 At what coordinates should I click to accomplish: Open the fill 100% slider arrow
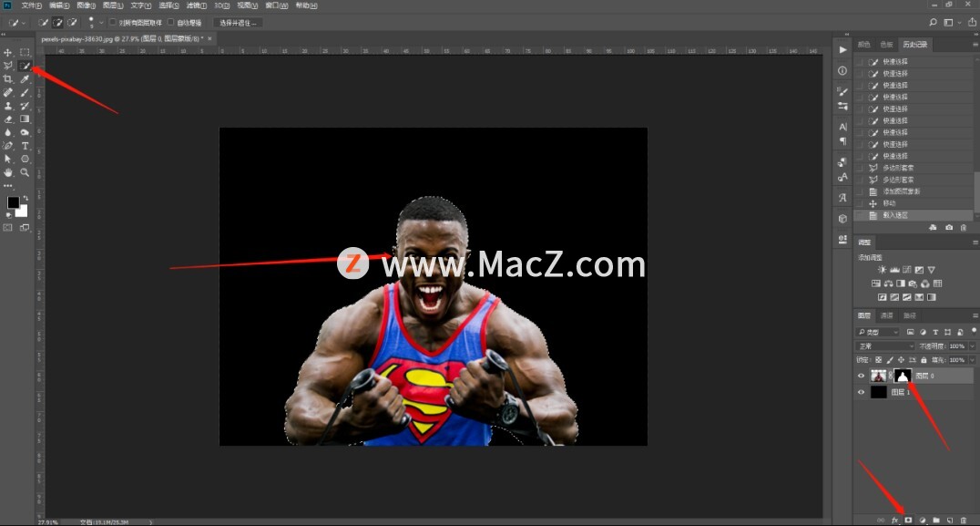click(x=971, y=360)
